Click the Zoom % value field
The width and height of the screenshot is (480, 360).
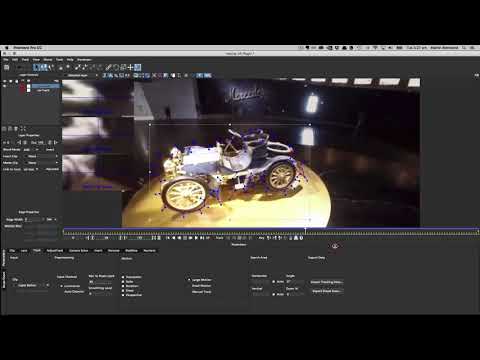[x=295, y=294]
